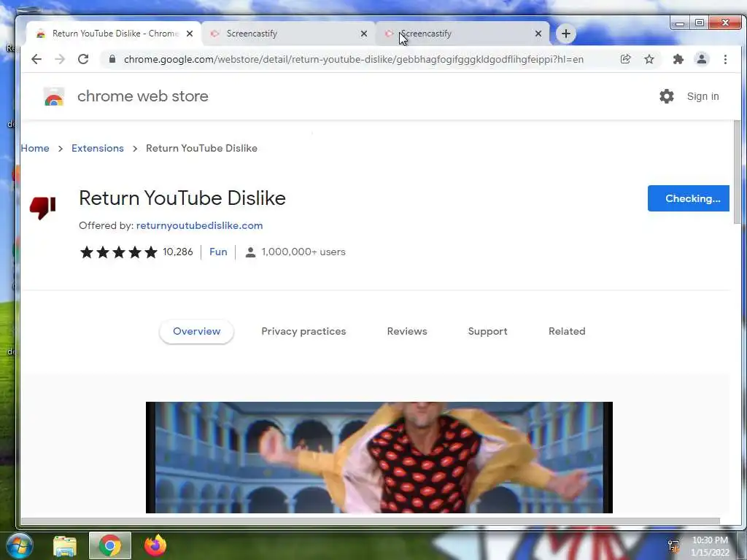Open the Extensions puzzle piece menu
The height and width of the screenshot is (560, 747).
coord(678,59)
